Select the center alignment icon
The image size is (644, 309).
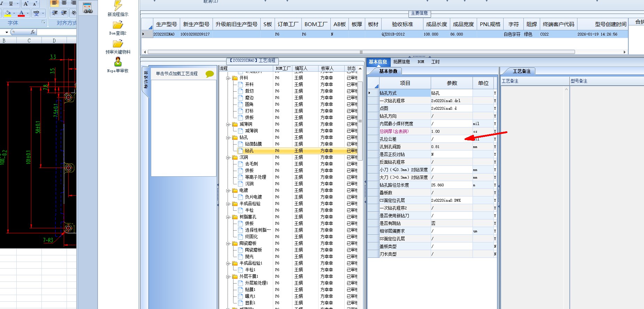point(64,3)
